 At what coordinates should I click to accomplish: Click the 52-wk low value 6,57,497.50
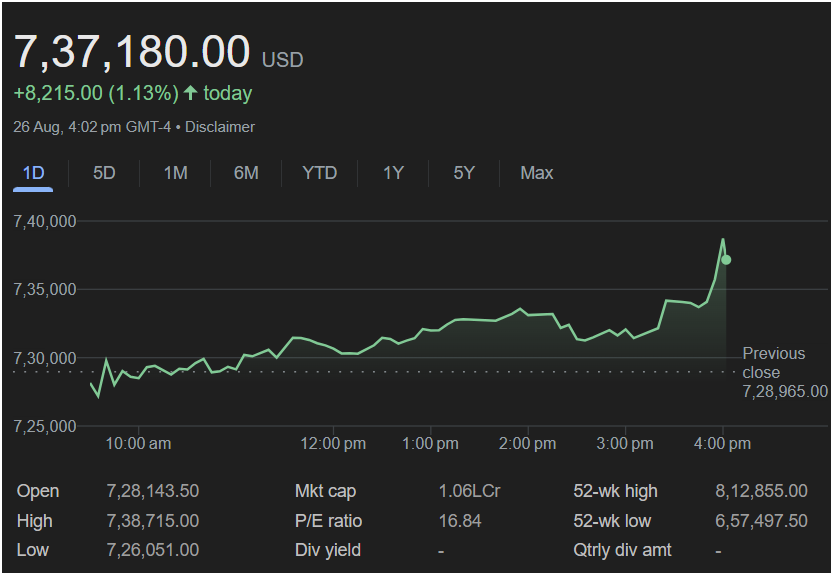click(761, 521)
